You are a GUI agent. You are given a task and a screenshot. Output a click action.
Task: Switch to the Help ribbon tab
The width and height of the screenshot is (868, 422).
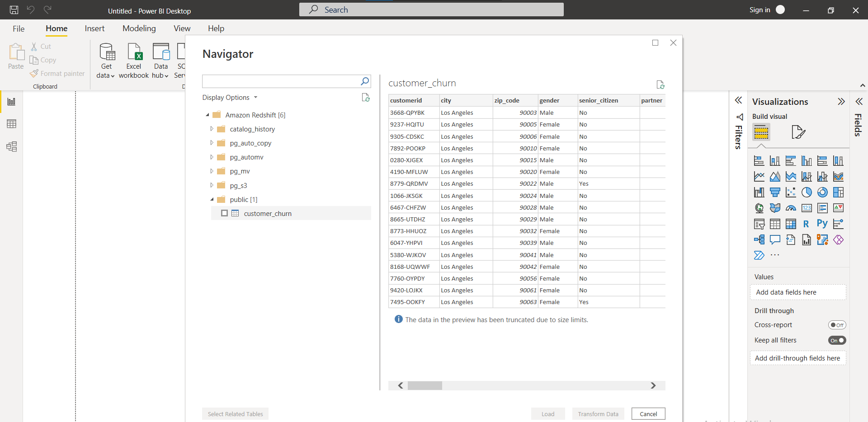coord(216,28)
